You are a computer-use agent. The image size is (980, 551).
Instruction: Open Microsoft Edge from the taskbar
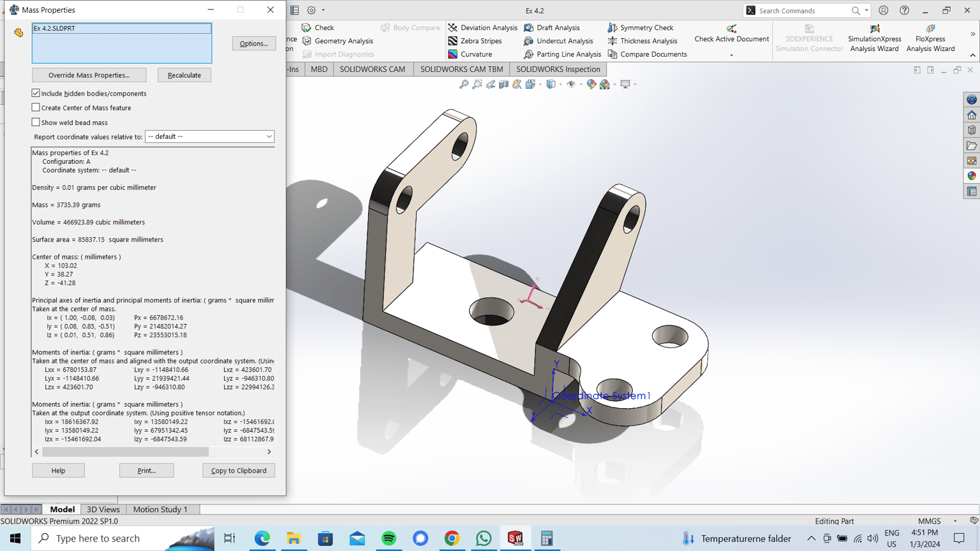(262, 538)
